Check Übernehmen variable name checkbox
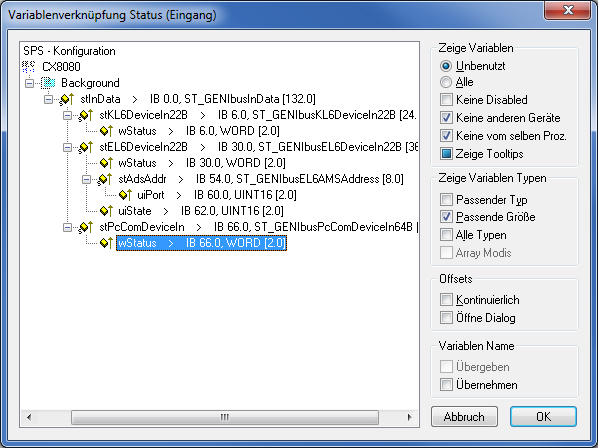 446,384
